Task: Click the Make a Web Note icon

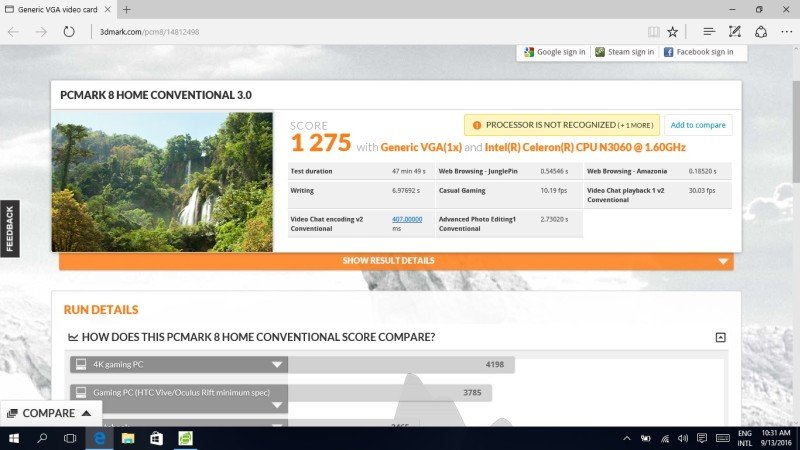Action: click(735, 31)
